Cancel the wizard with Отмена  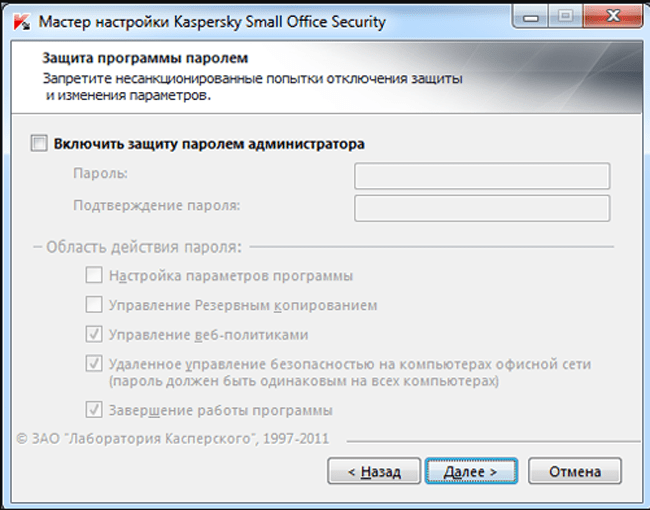point(574,470)
